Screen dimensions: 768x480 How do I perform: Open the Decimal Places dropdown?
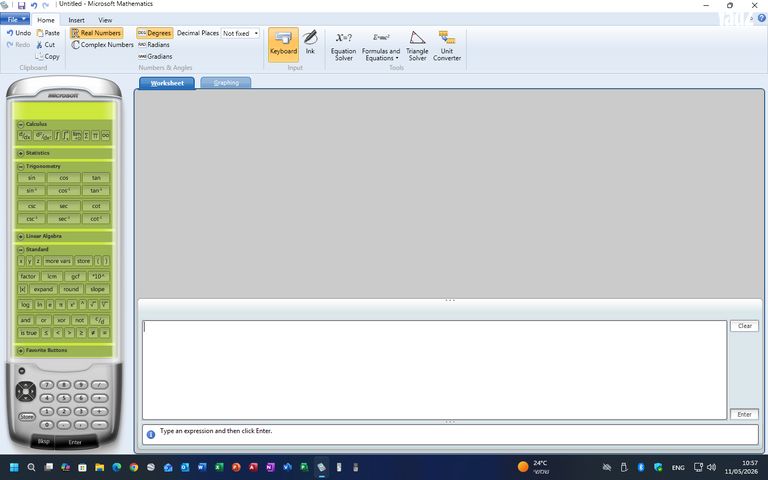tap(240, 33)
